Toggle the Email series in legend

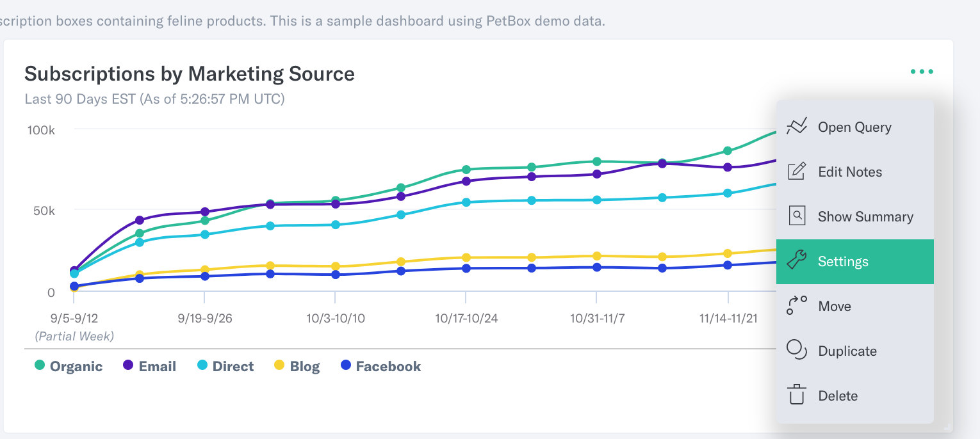click(149, 366)
